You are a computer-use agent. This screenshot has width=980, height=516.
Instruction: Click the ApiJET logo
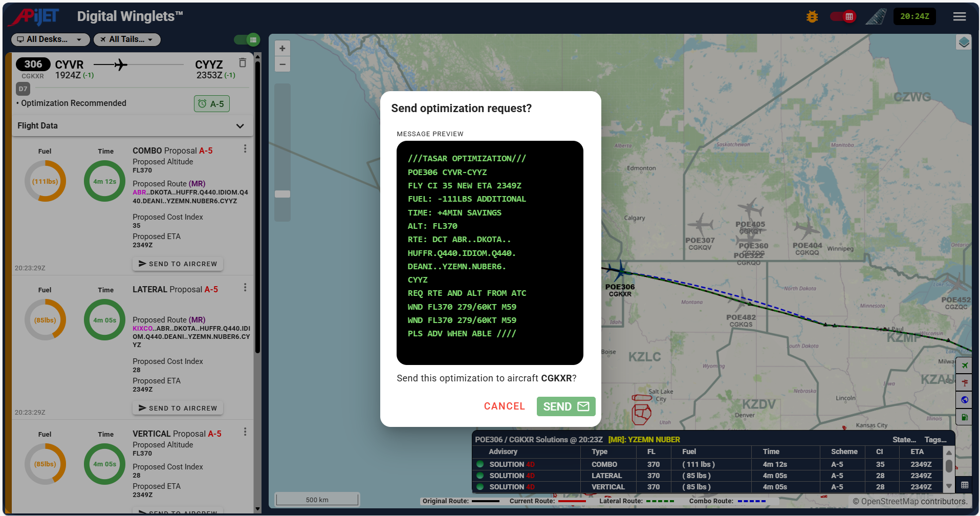34,17
